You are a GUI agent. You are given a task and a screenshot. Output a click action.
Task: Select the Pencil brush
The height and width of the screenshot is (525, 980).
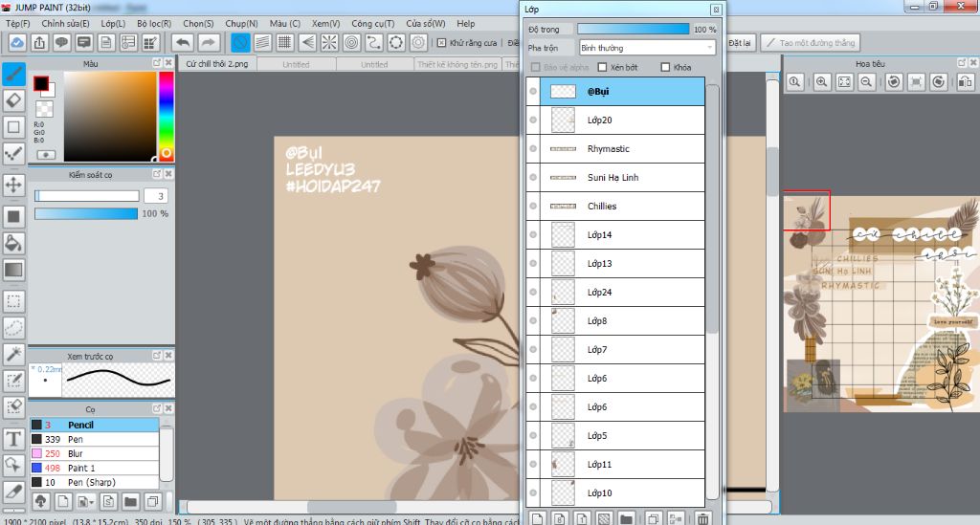click(x=94, y=425)
